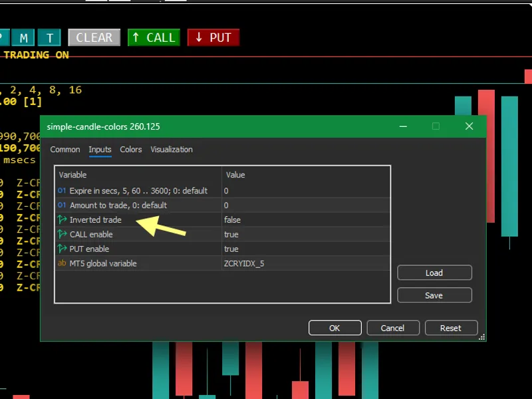Click the M button on the chart panel
532x399 pixels.
[23, 37]
